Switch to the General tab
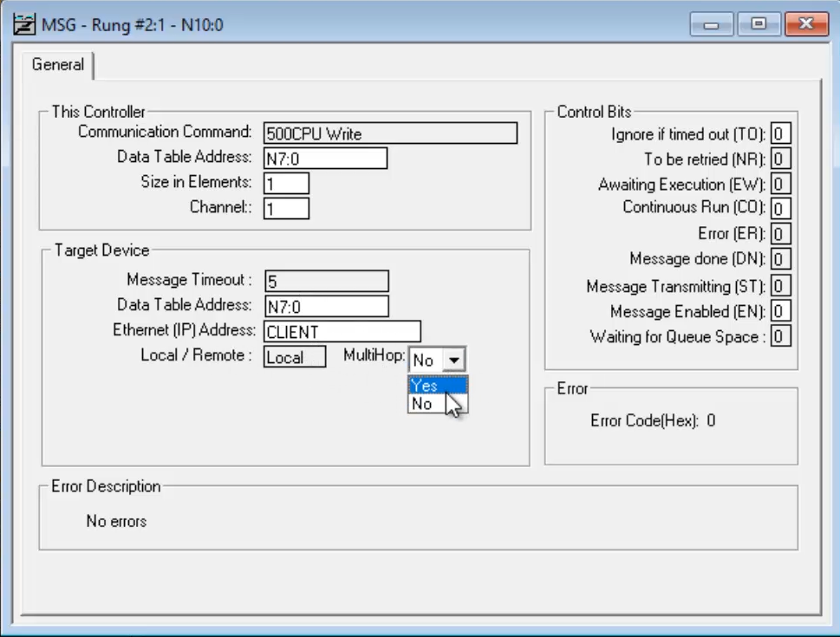840x637 pixels. (58, 65)
